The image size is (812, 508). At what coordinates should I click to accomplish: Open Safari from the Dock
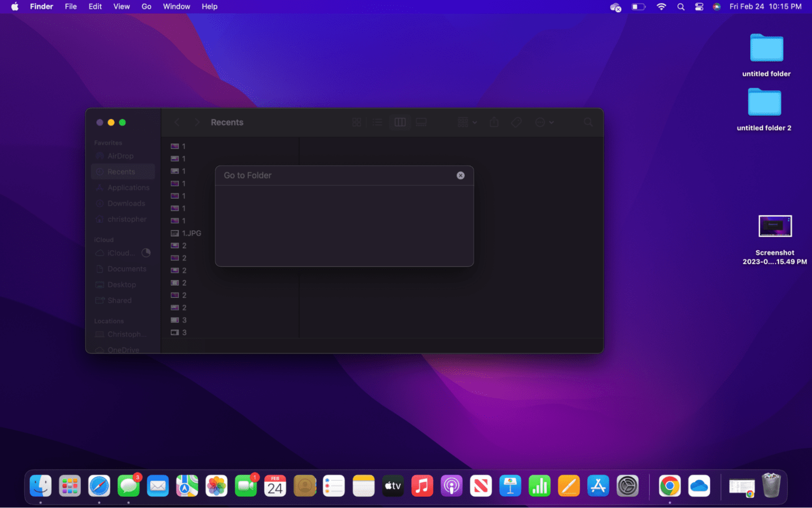pos(99,485)
